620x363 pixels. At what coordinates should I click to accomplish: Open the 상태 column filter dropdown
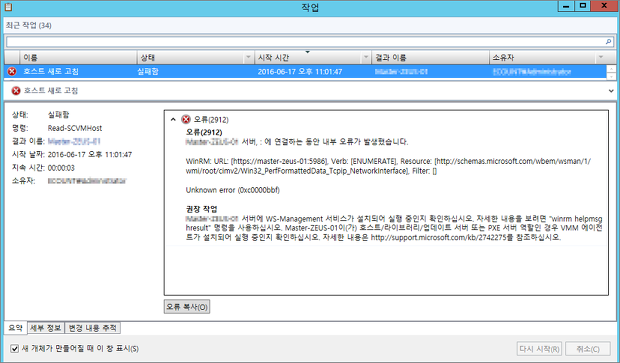(248, 57)
